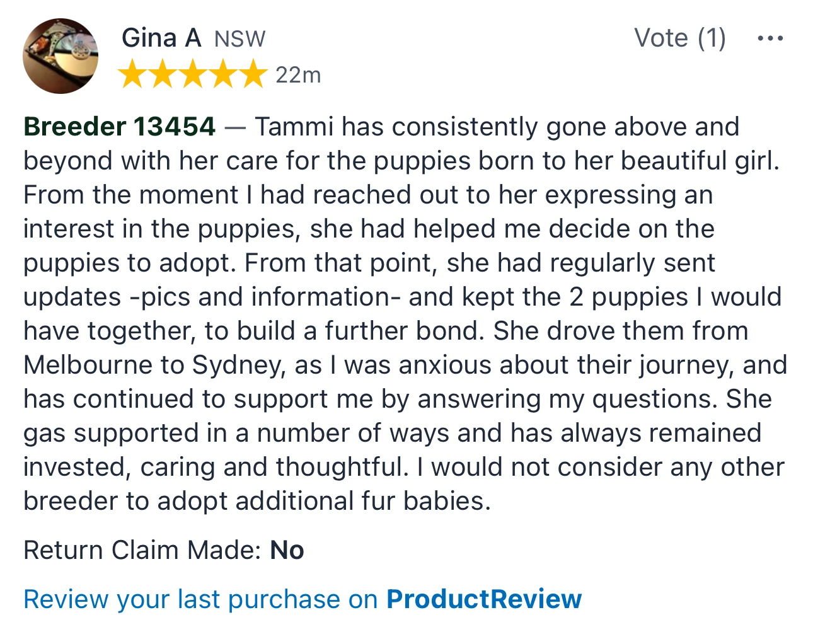Click the bold ProductReview brand name

483,599
